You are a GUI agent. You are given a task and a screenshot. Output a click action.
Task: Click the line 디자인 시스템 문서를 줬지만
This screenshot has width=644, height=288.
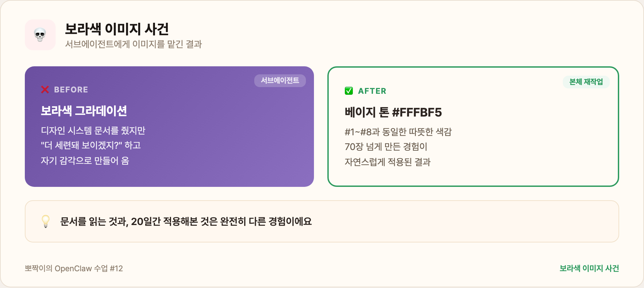coord(93,131)
